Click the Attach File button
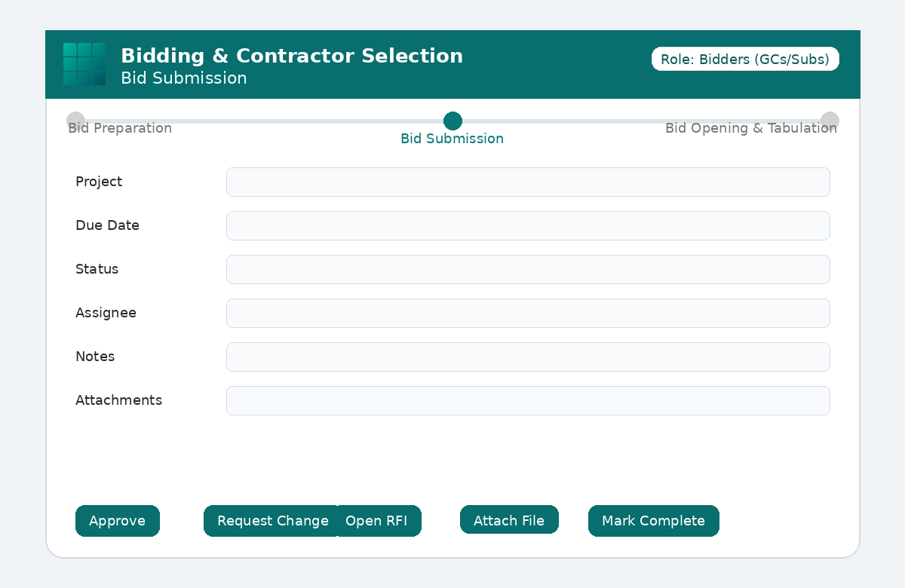 pos(509,521)
